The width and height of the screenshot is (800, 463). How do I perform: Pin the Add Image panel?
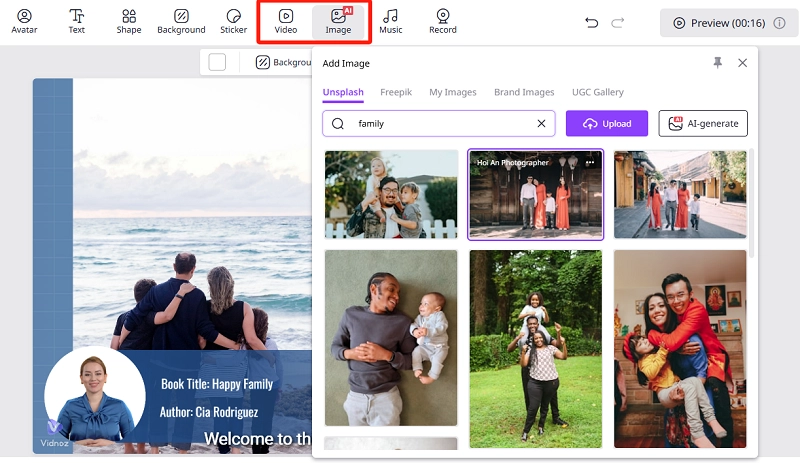pyautogui.click(x=717, y=63)
